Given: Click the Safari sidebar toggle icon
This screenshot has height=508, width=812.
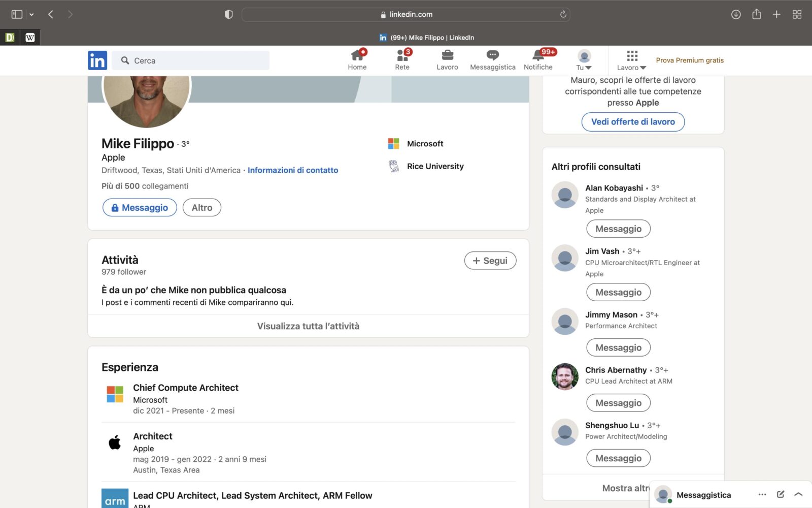Looking at the screenshot, I should [17, 14].
